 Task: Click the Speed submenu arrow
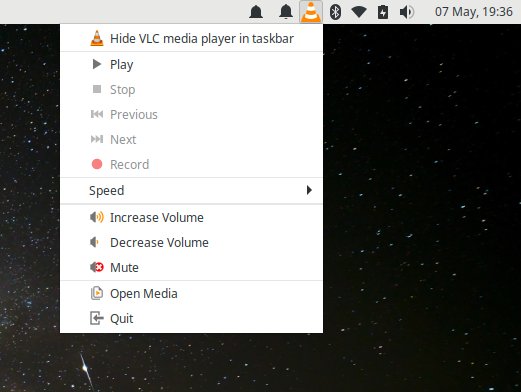point(309,190)
